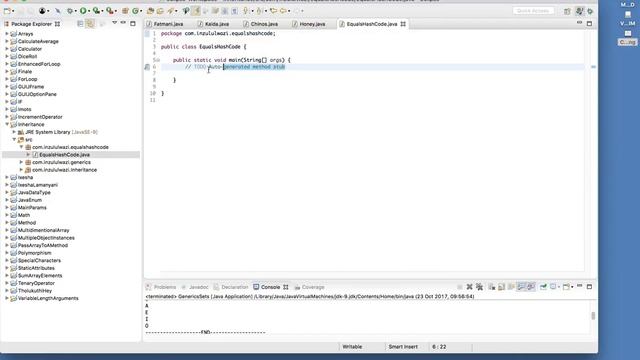Click the New Java Package toolbar icon
The image size is (640, 360).
pyautogui.click(x=125, y=11)
